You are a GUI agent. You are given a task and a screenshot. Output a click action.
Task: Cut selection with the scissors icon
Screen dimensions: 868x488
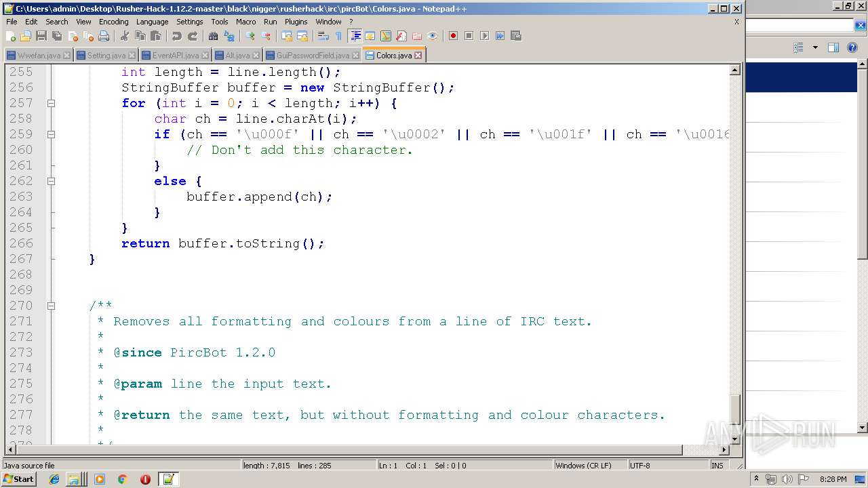[125, 36]
